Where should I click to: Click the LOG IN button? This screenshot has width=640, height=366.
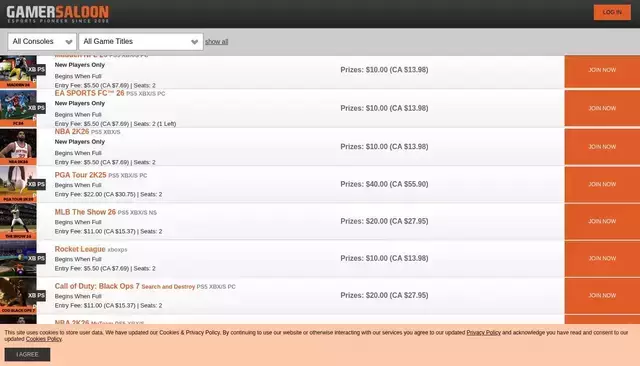point(612,12)
